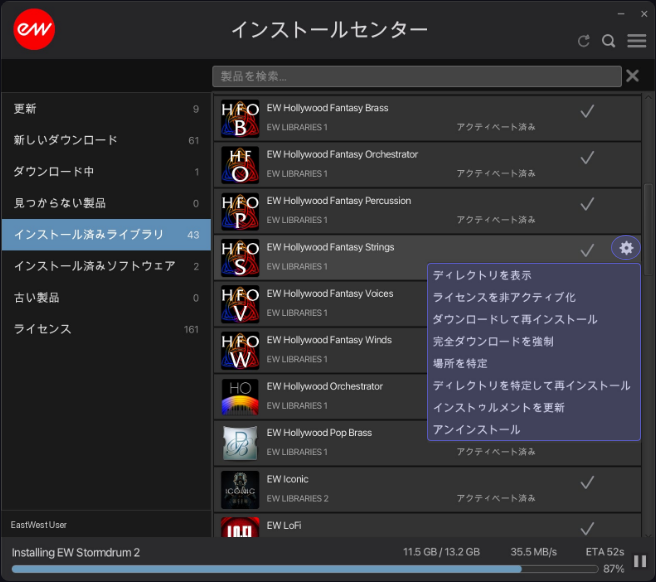
Task: Click the EW Hollywood Fantasy Winds title
Action: [329, 340]
